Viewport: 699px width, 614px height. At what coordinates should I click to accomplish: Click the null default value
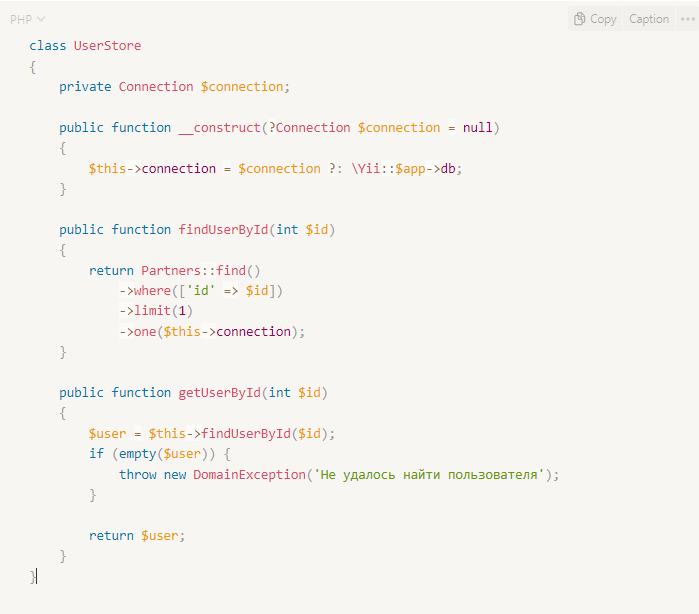point(477,128)
